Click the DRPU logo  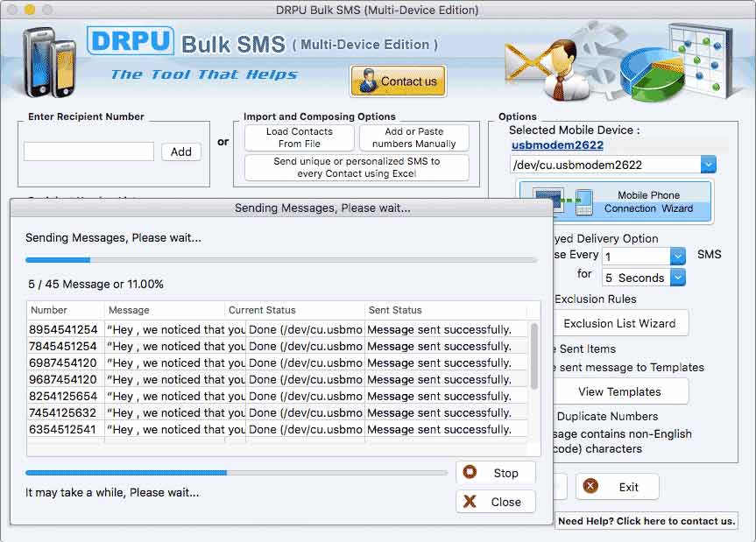click(x=130, y=42)
